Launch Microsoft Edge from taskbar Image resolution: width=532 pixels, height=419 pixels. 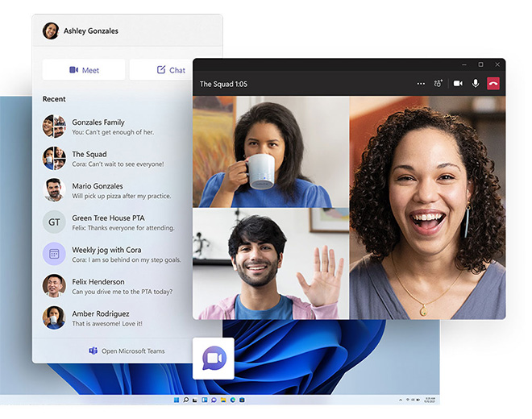(x=233, y=400)
